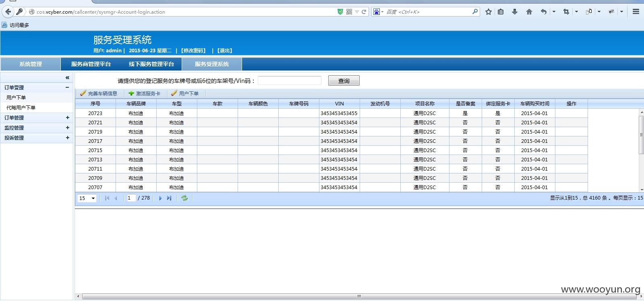644x301 pixels.
Task: Open the QR code icon in the address bar
Action: pyautogui.click(x=349, y=12)
